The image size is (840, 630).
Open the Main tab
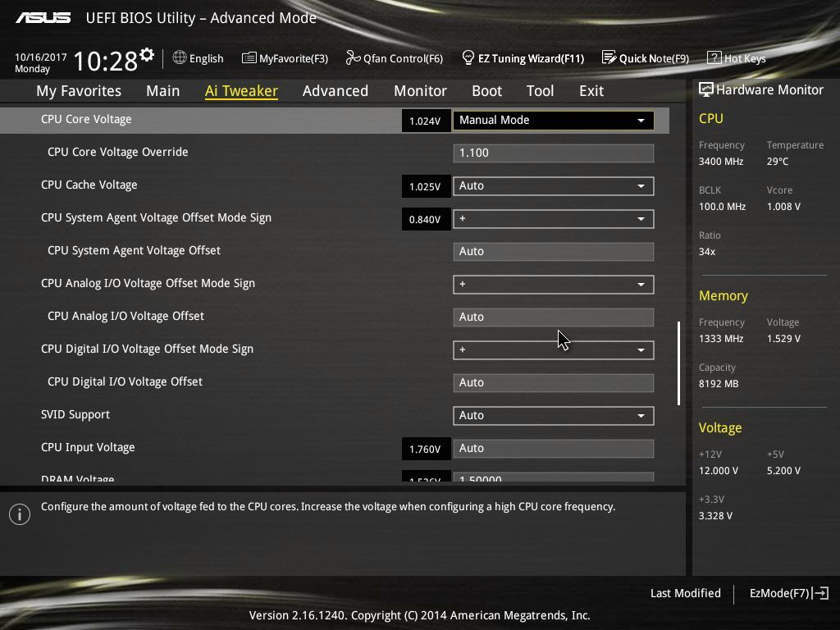click(163, 91)
